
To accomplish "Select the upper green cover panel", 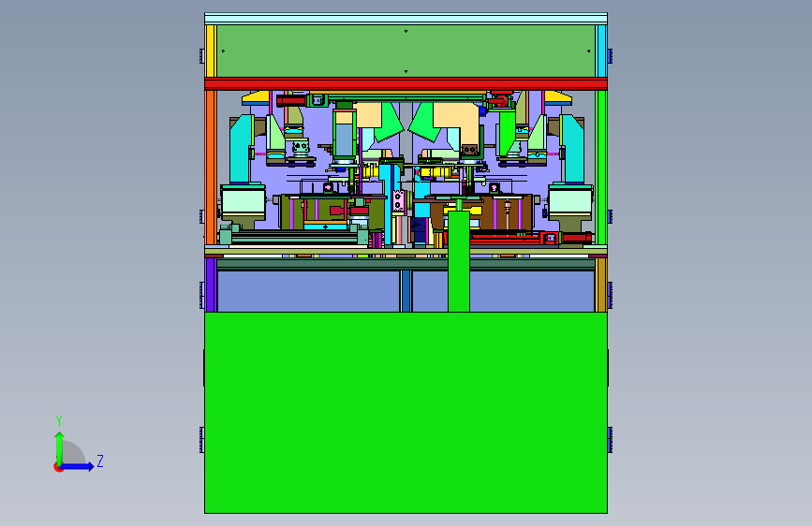I will pos(406,51).
